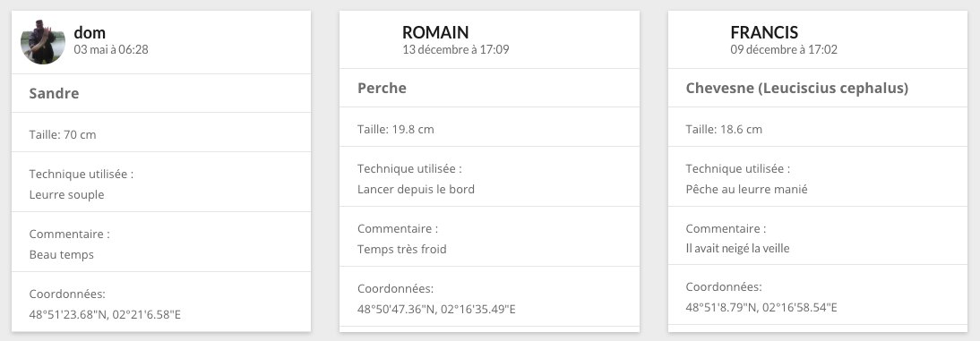This screenshot has height=341, width=980.
Task: Click Pêche au leurre manié text
Action: 746,189
